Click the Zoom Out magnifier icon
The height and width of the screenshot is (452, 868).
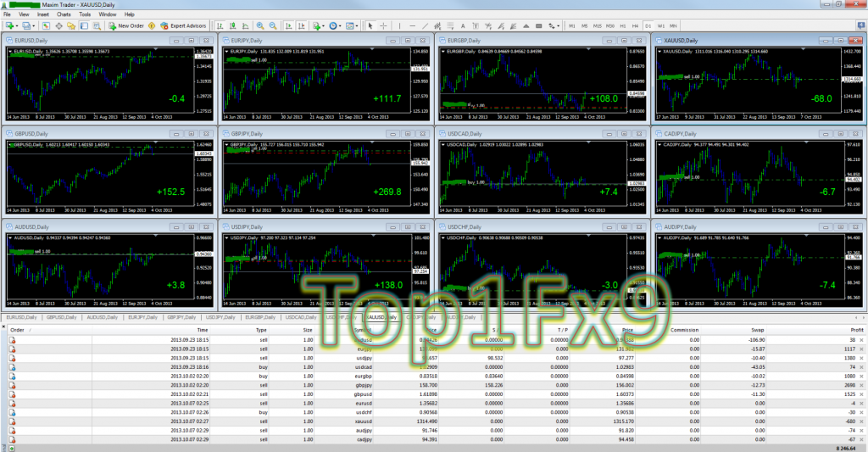click(271, 26)
